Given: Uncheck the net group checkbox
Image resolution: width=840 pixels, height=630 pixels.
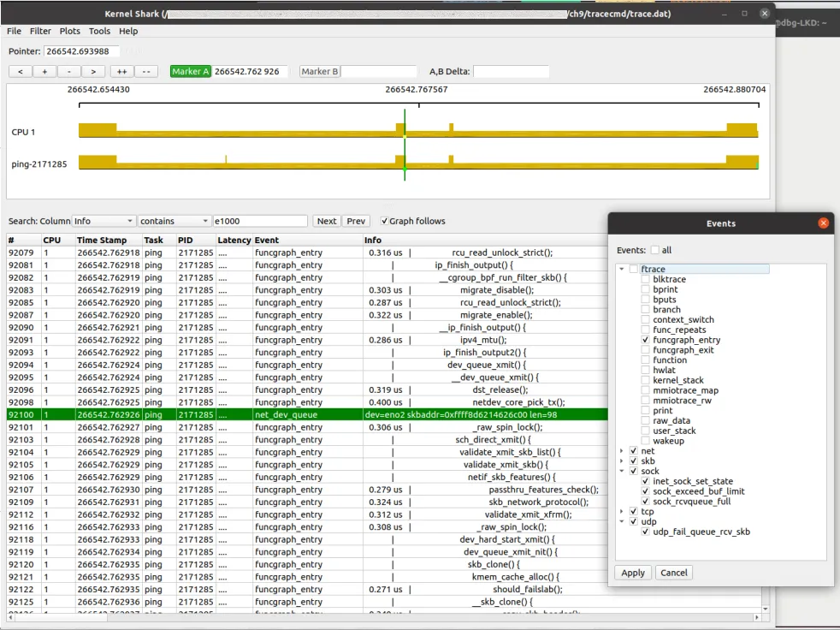Looking at the screenshot, I should (x=633, y=451).
